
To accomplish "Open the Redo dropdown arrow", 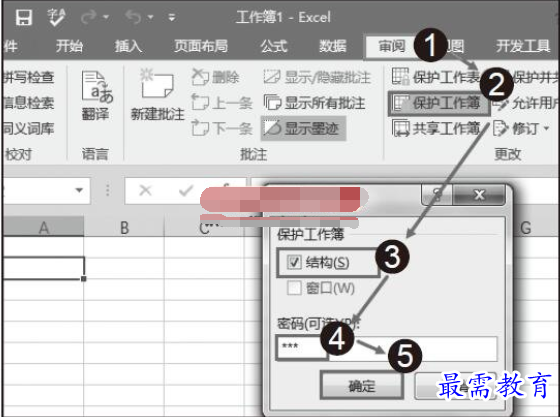I will click(x=106, y=17).
